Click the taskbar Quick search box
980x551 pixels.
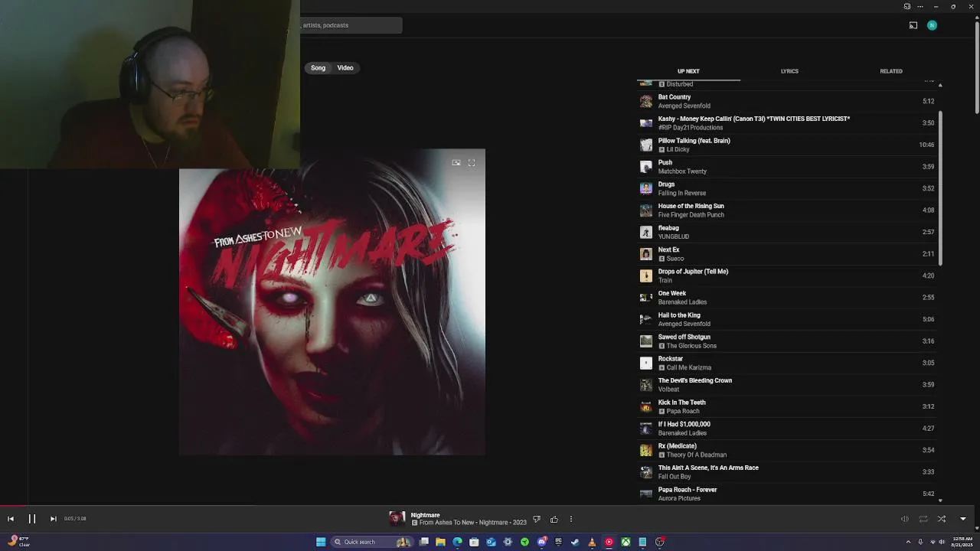click(371, 542)
